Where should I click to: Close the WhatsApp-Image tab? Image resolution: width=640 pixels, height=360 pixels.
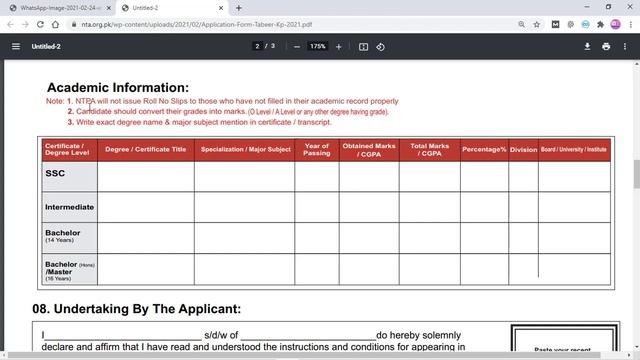tap(109, 8)
